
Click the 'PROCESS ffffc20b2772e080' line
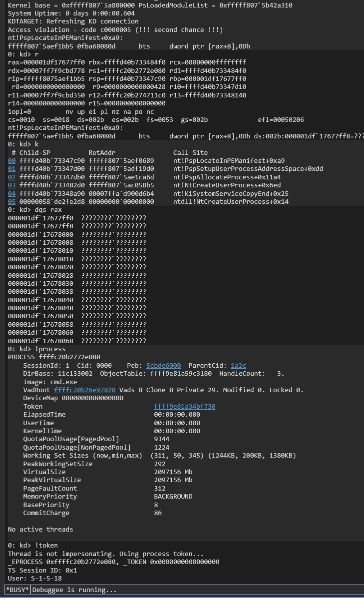(x=54, y=357)
